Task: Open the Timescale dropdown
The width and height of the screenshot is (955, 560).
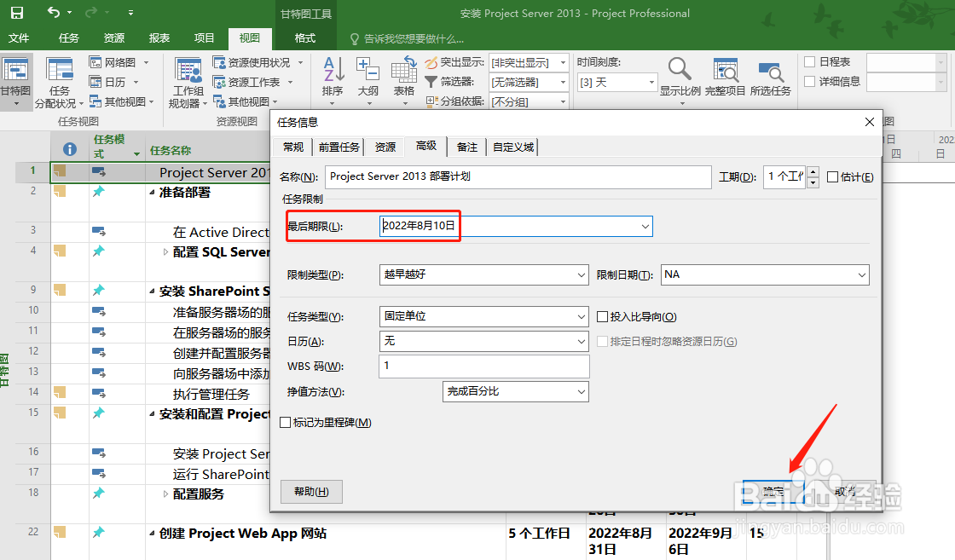Action: (x=651, y=82)
